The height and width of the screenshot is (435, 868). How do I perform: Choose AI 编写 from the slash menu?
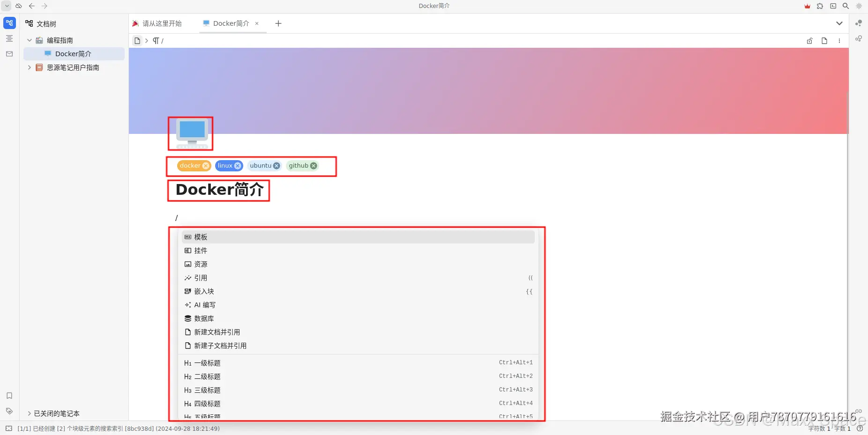[x=358, y=305]
